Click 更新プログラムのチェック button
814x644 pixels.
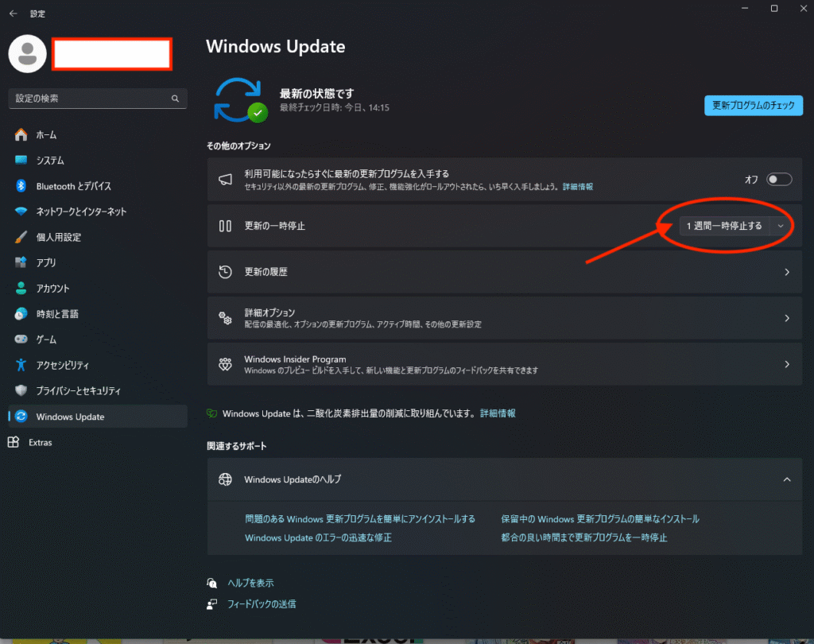[x=754, y=106]
